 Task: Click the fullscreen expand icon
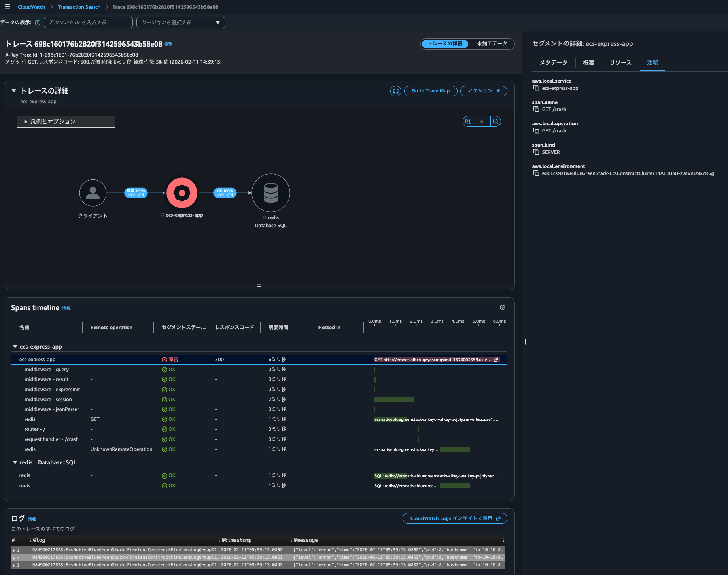[x=395, y=91]
